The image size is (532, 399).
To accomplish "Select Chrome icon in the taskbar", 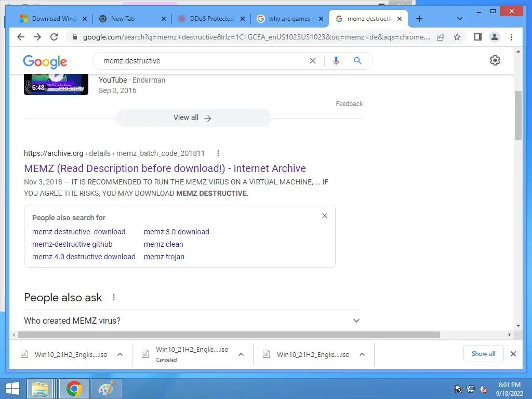I will tap(74, 389).
